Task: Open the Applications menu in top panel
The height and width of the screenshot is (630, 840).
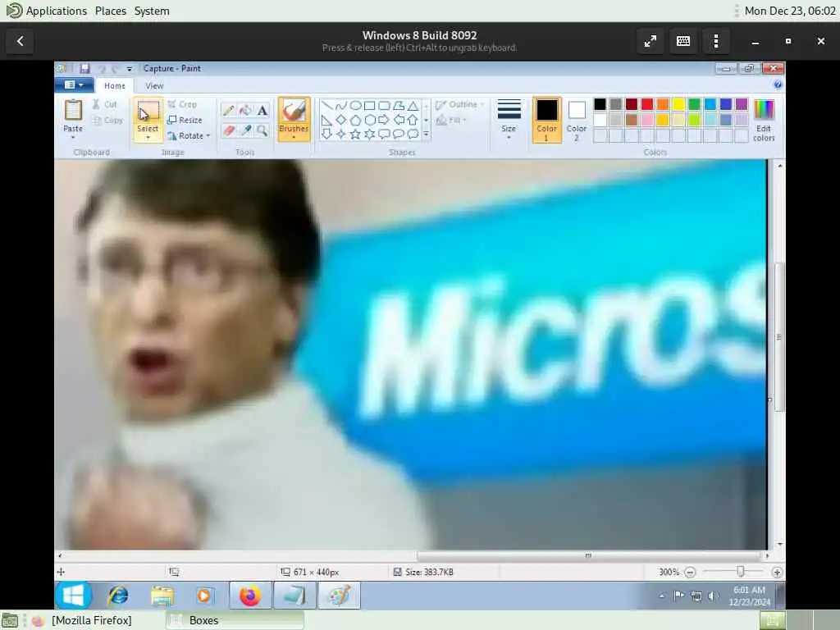Action: [57, 11]
